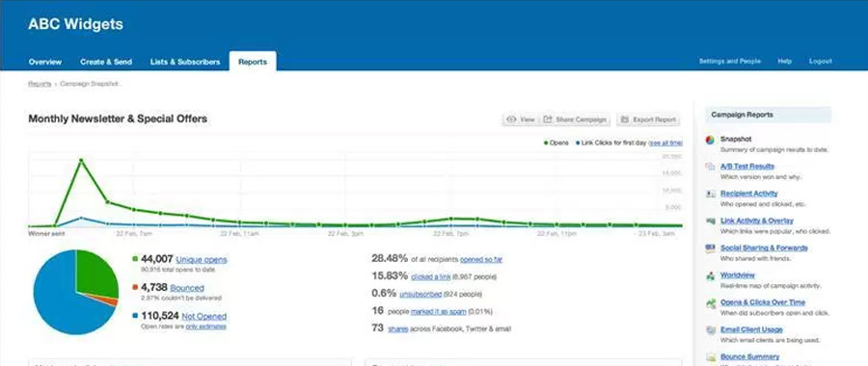Screen dimensions: 868x366
Task: Click the Bounce Summary icon
Action: point(710,357)
